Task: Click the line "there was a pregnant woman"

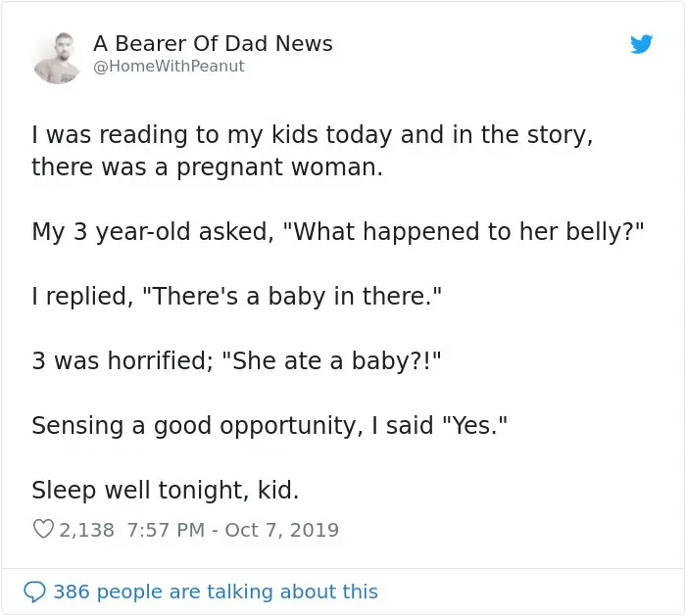Action: [207, 166]
